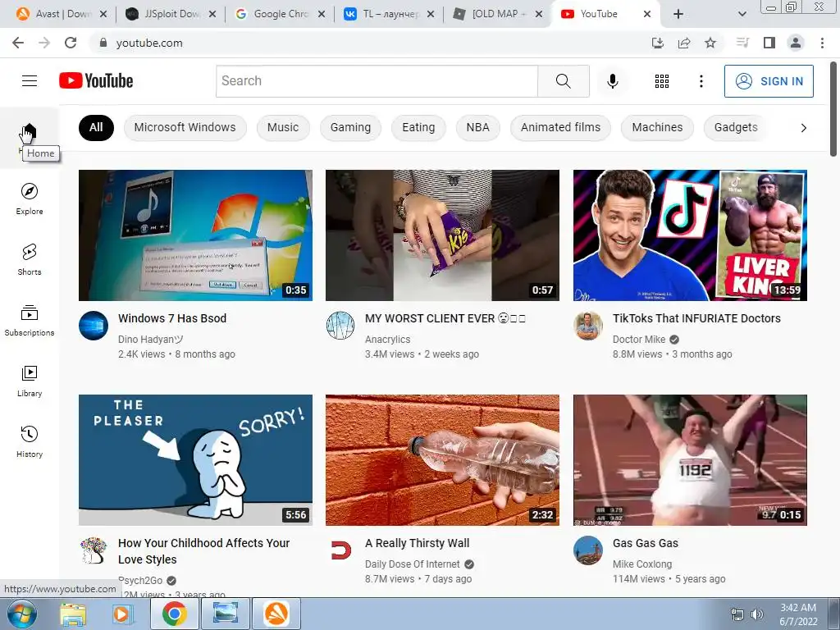Open TikToks That INFURIATE Doctors title
The image size is (840, 630).
(x=696, y=318)
